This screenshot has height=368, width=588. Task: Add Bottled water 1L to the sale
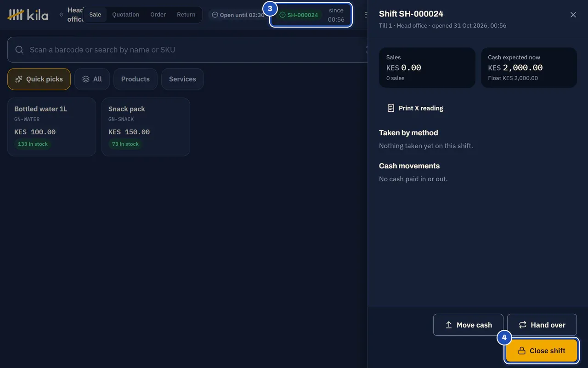pyautogui.click(x=52, y=127)
